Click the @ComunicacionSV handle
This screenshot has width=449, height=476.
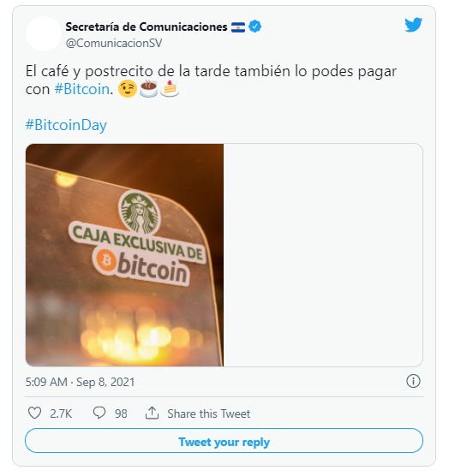coord(114,43)
